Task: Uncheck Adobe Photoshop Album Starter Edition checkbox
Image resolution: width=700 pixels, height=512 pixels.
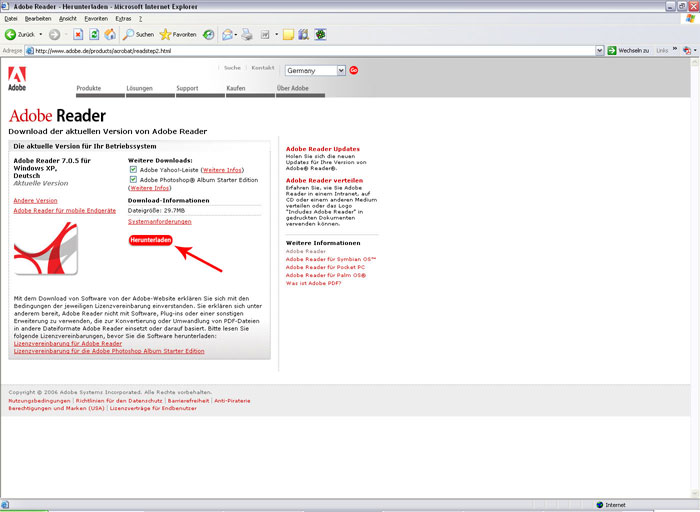Action: coord(133,179)
